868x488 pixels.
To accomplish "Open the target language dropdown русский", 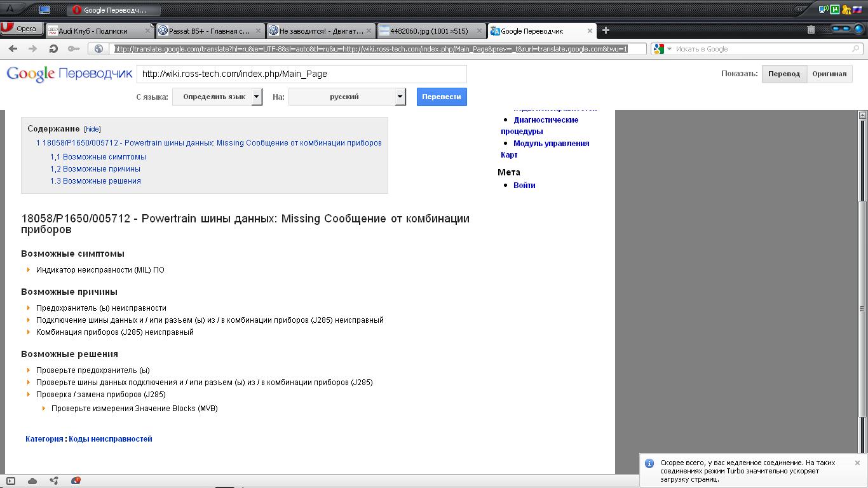I will (347, 97).
